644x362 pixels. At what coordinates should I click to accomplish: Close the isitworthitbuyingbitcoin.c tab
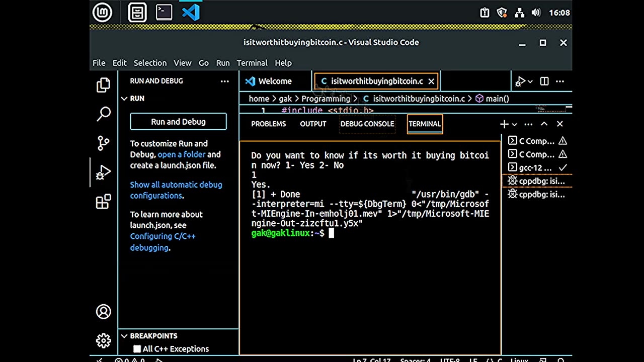431,81
